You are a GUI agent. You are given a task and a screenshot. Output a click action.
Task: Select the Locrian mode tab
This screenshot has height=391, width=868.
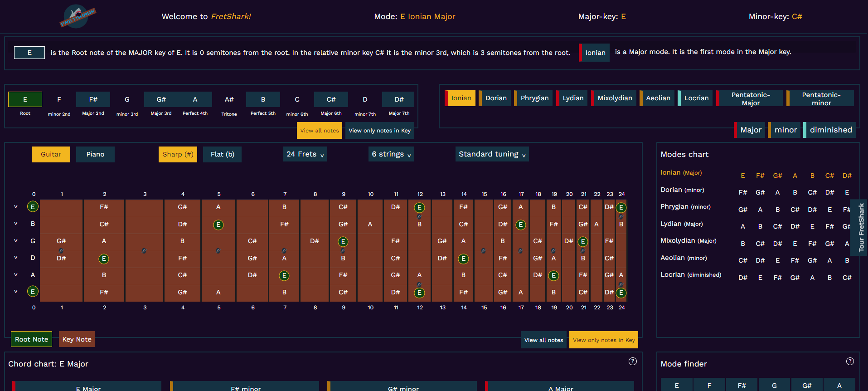point(695,98)
